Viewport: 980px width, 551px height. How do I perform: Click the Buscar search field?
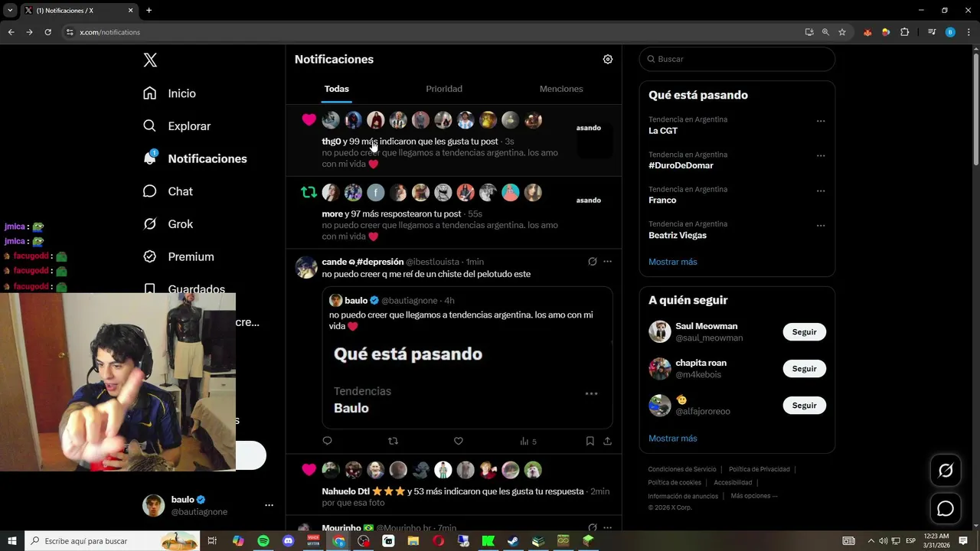[x=737, y=59]
